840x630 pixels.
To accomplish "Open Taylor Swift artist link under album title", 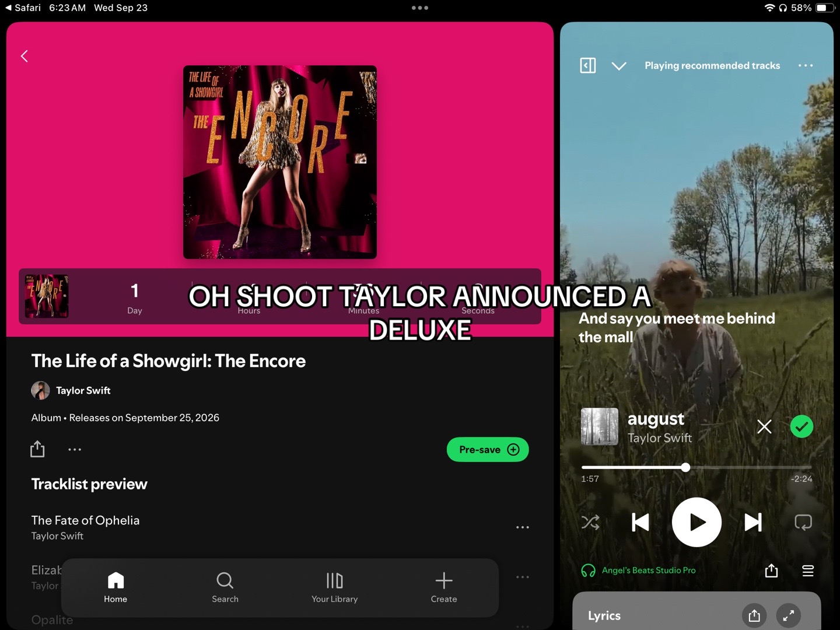I will coord(83,391).
